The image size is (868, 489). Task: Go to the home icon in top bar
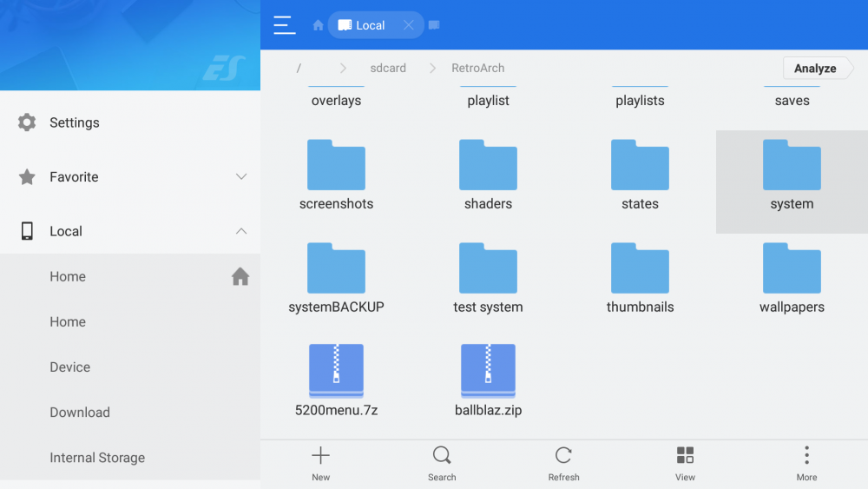(318, 25)
